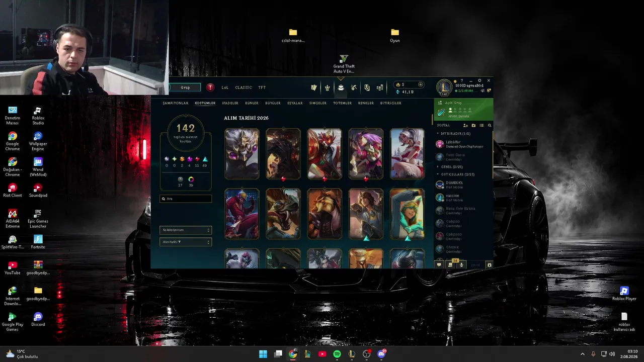Open the Roblox Studio desktop shortcut
This screenshot has height=362, width=644.
click(38, 115)
